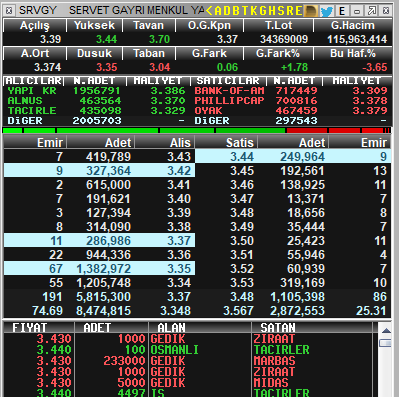Click the Yuksek column header
399x397 pixels.
(94, 26)
